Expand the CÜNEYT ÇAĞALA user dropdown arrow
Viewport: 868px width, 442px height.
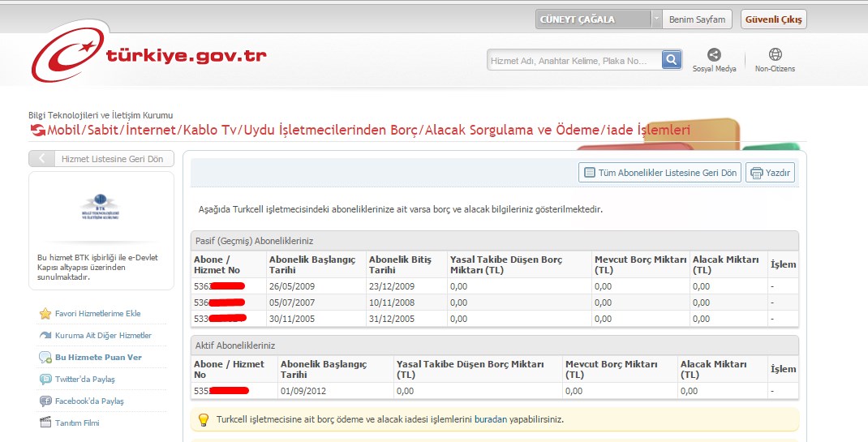655,19
